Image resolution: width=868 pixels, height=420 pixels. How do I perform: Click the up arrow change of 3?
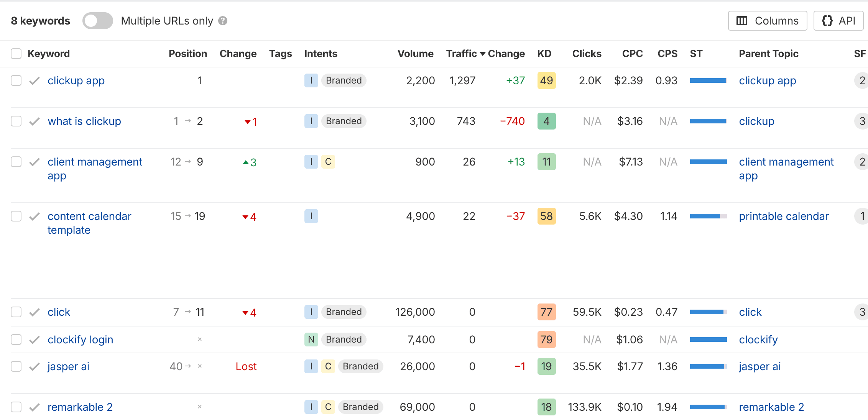click(250, 162)
